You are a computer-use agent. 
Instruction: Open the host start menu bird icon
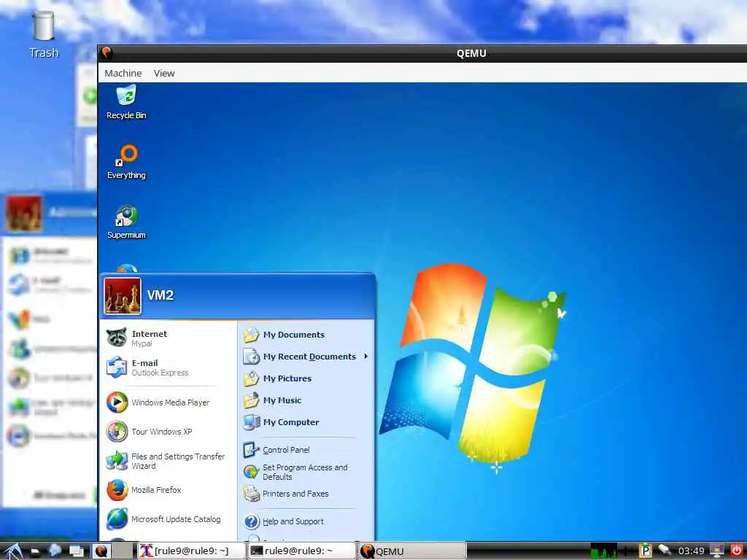pos(13,551)
